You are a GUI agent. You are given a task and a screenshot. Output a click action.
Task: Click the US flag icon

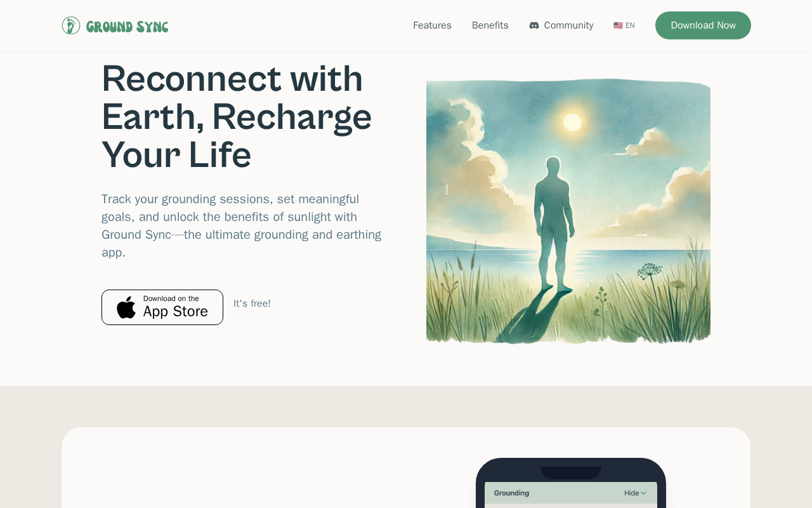pos(618,25)
